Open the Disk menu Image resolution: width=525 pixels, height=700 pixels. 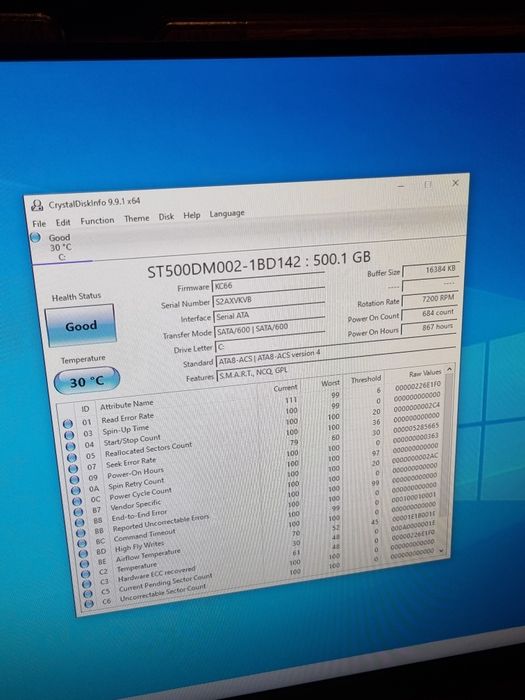(166, 217)
